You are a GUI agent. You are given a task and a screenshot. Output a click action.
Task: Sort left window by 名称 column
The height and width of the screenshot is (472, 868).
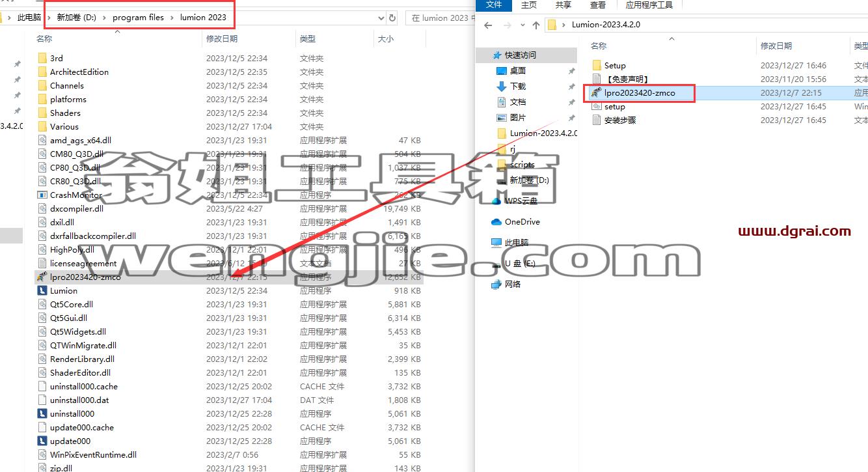click(44, 39)
